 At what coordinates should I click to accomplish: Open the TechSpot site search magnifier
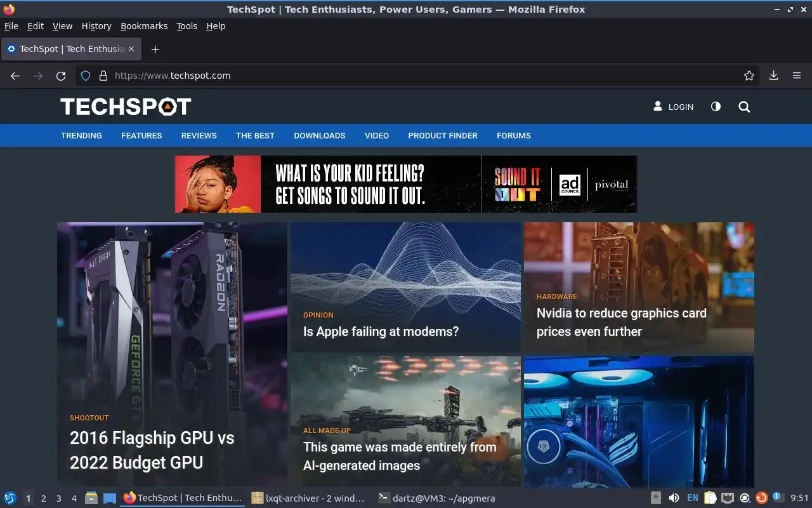tap(744, 107)
